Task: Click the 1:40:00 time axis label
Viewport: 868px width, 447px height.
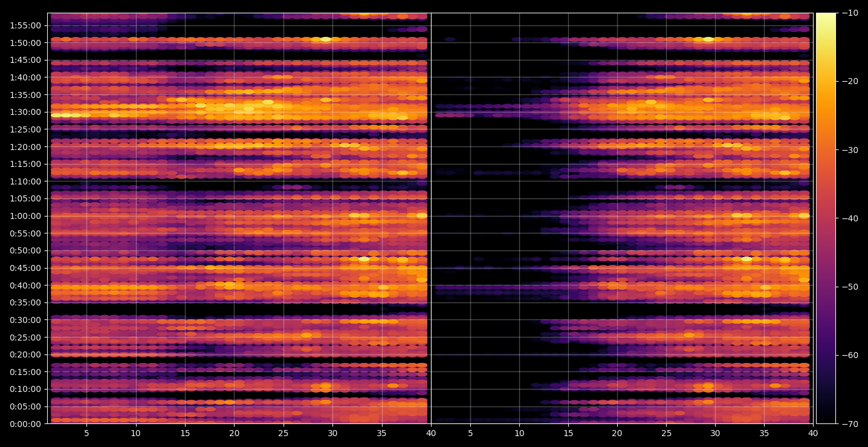Action: [x=25, y=77]
